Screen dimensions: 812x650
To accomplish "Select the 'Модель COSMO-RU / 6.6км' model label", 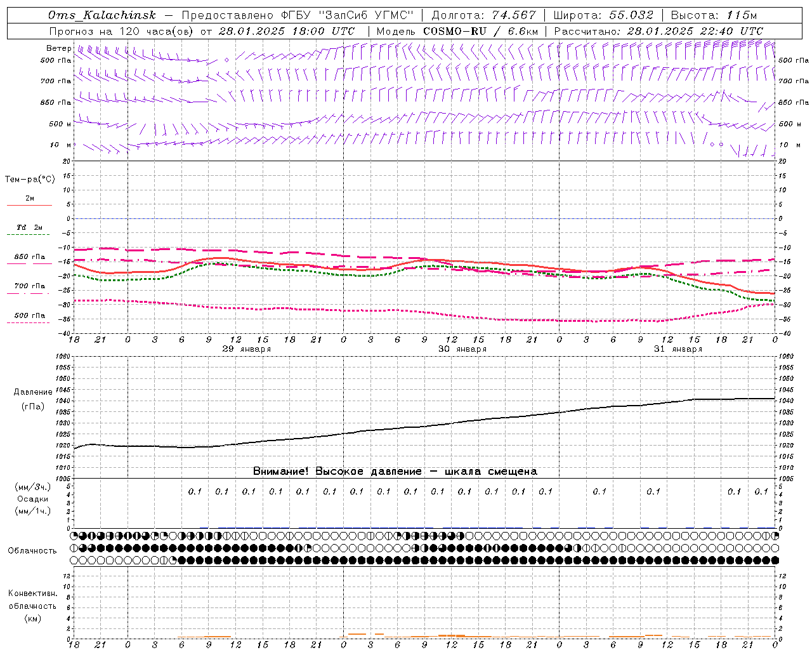I will coord(457,31).
